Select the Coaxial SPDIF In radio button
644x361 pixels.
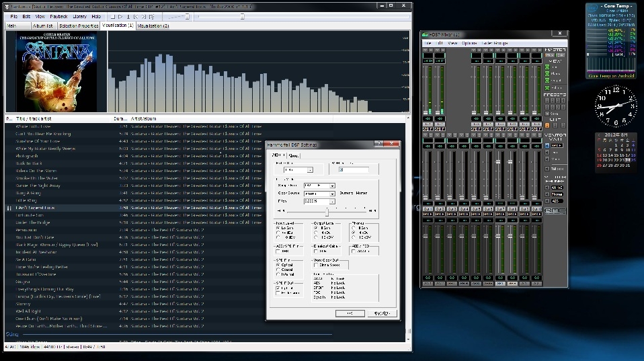(279, 269)
